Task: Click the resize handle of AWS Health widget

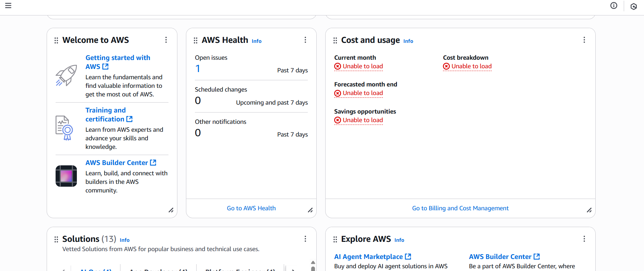Action: [310, 210]
